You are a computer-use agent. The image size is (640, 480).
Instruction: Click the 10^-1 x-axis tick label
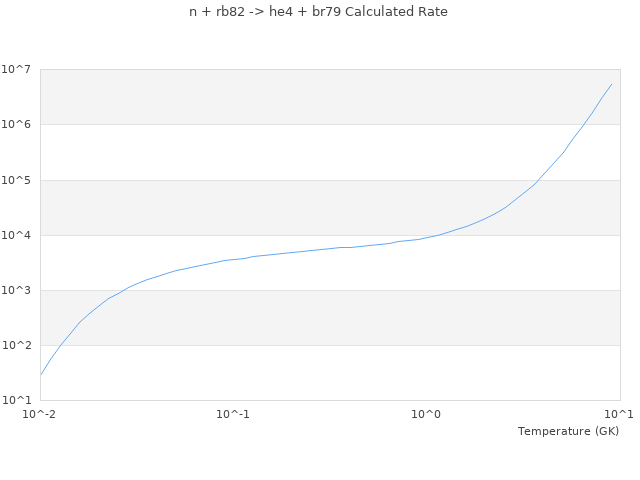click(233, 415)
